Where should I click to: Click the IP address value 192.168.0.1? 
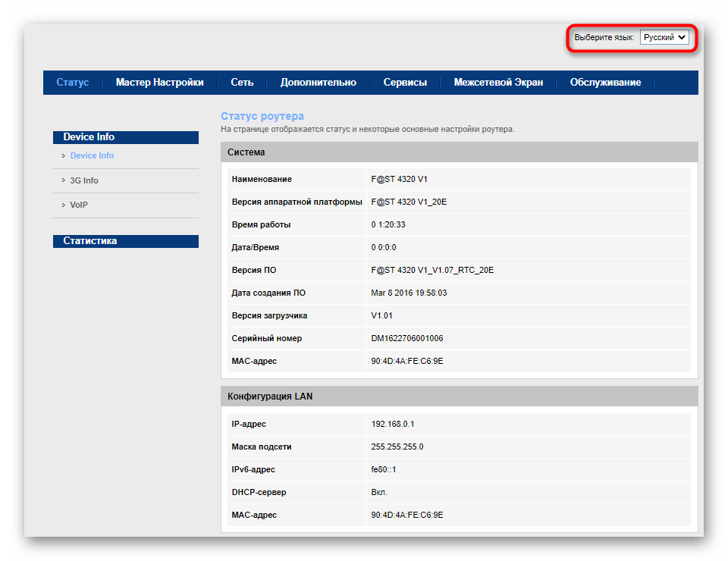coord(394,424)
